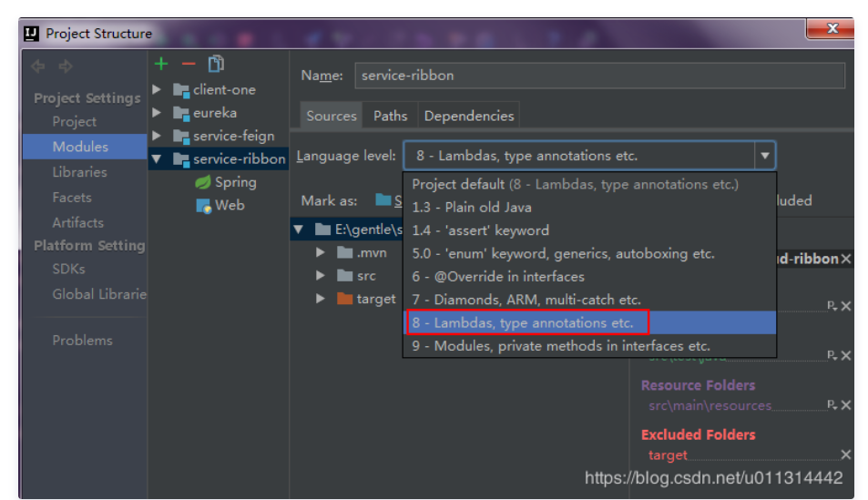Screen dimensions: 868x500
Task: Select the client-one module row
Action: coord(219,89)
